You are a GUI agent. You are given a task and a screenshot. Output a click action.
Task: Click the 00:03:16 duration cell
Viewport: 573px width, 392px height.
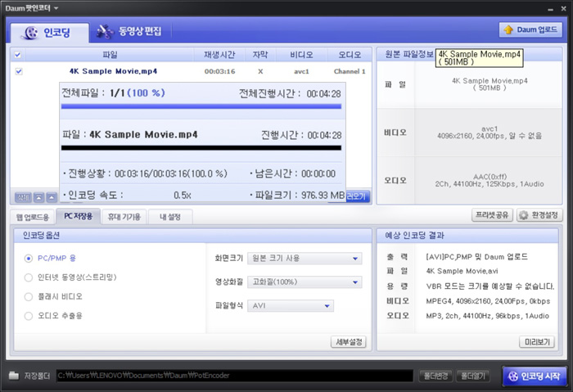219,71
